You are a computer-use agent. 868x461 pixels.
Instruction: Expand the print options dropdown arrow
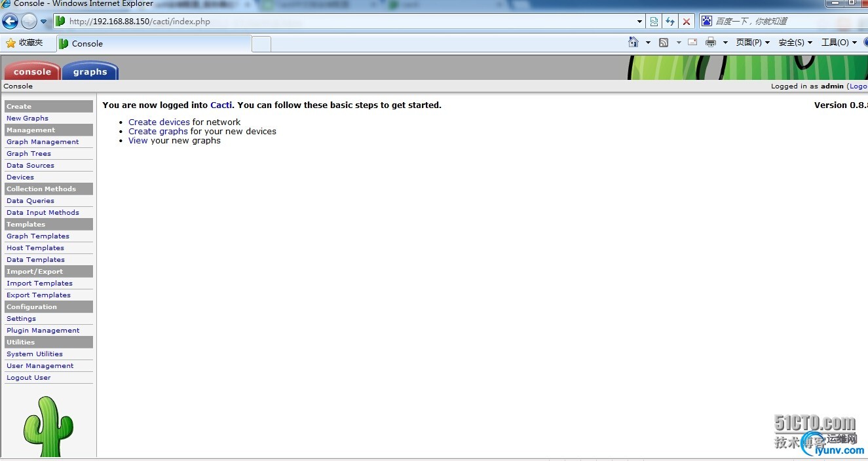[x=725, y=43]
